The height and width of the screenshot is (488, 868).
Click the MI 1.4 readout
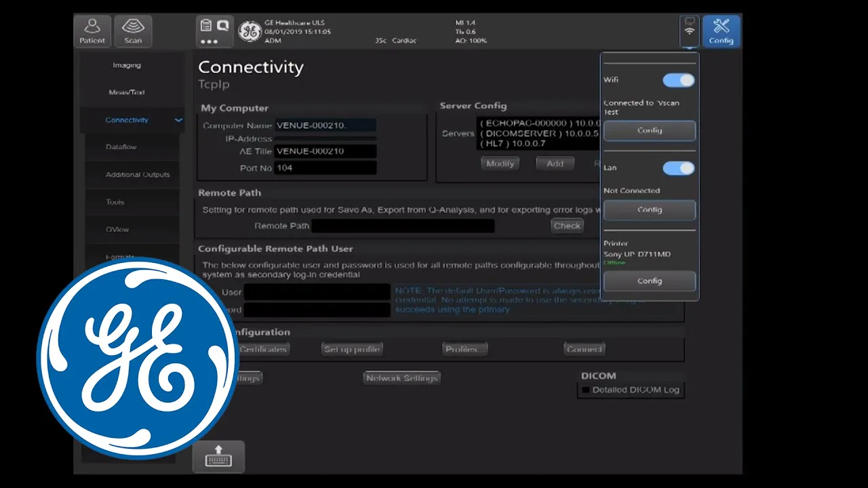(x=465, y=22)
